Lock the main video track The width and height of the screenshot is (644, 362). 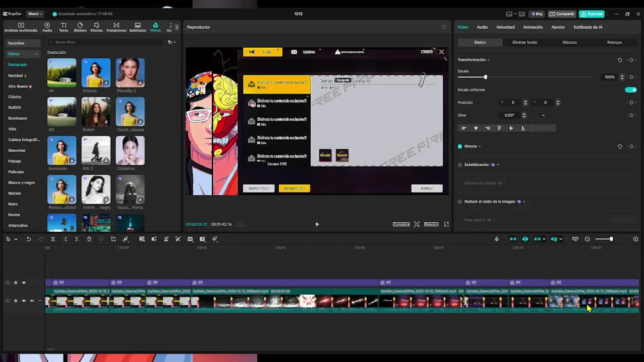(x=16, y=301)
